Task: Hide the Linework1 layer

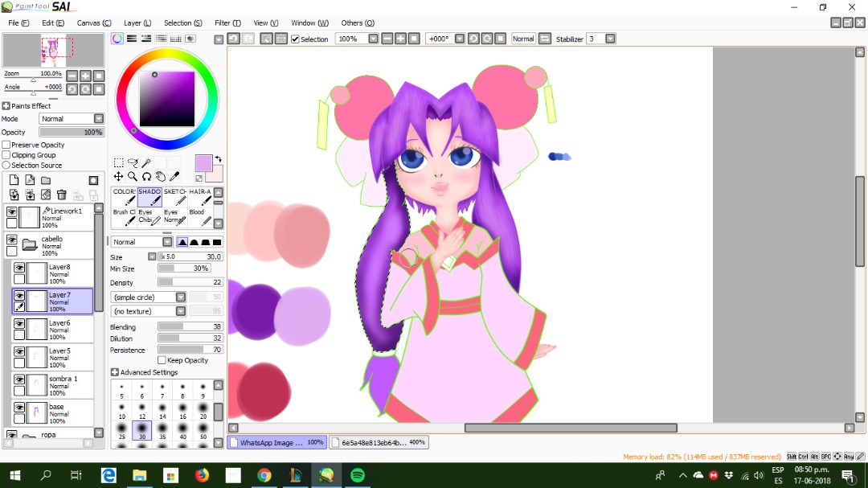Action: tap(11, 211)
